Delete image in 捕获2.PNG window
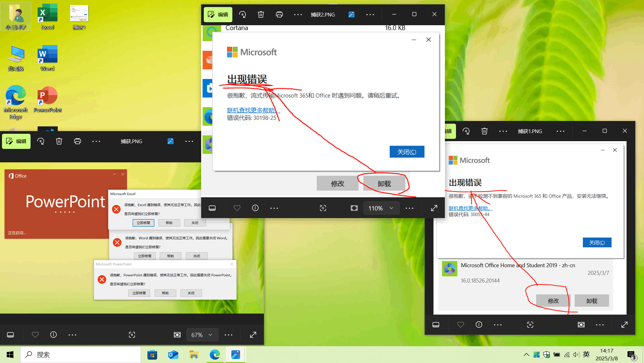644x363 pixels. coord(261,14)
